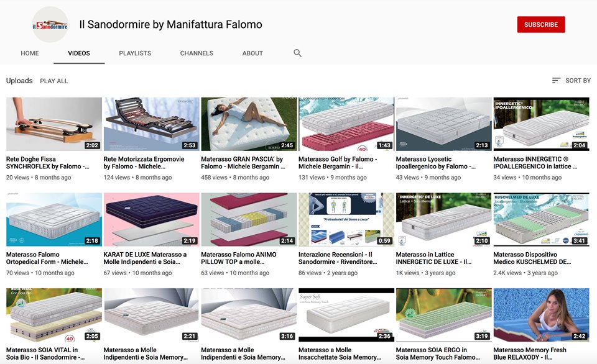Click Play All next to Uploads
597x364 pixels.
point(53,81)
